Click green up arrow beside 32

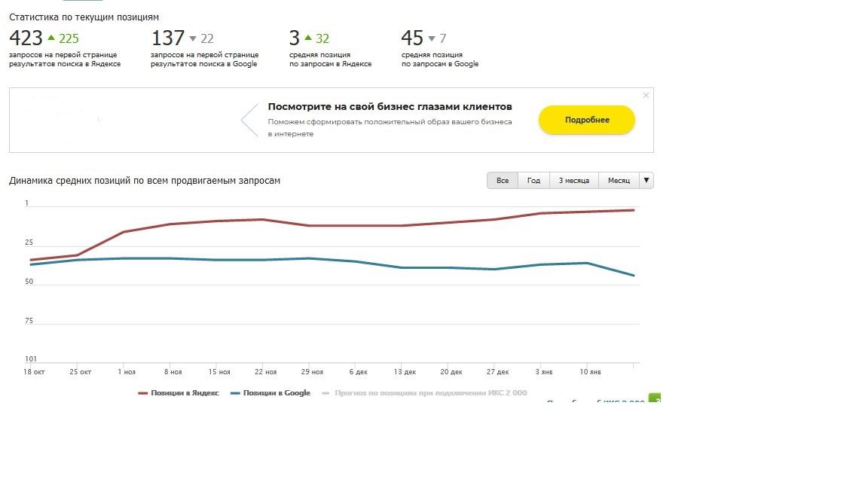[x=308, y=38]
